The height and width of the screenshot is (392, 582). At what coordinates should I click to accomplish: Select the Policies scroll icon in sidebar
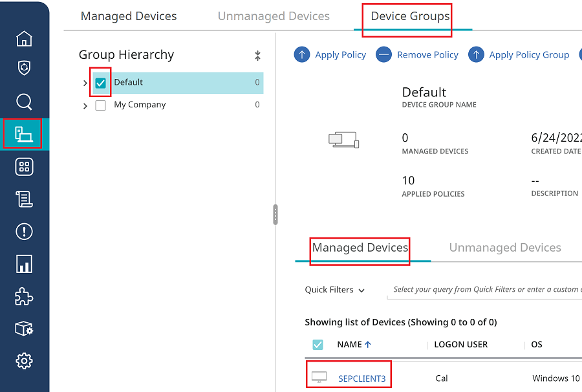[x=24, y=199]
